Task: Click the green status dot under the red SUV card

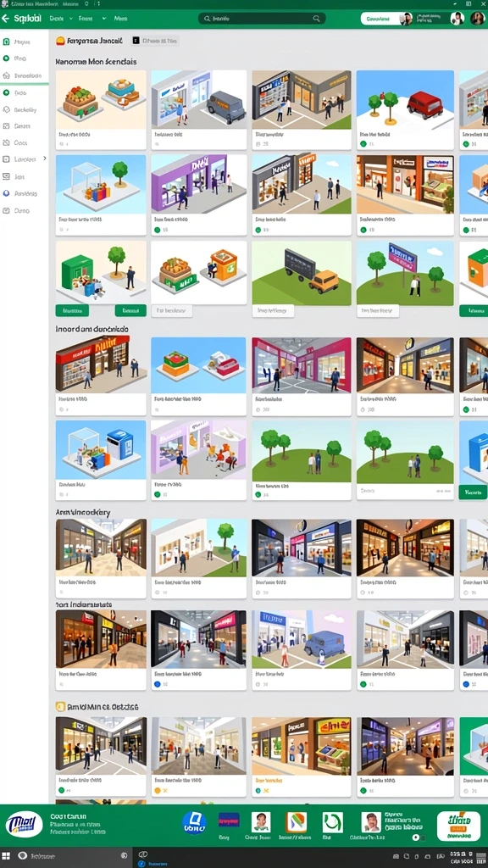Action: click(x=363, y=144)
